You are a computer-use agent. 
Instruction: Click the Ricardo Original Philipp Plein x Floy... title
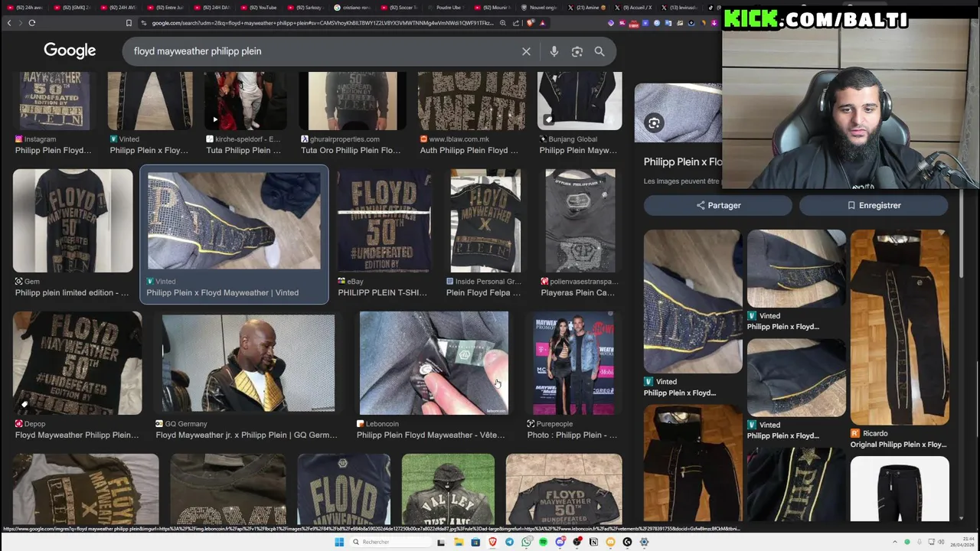[899, 445]
